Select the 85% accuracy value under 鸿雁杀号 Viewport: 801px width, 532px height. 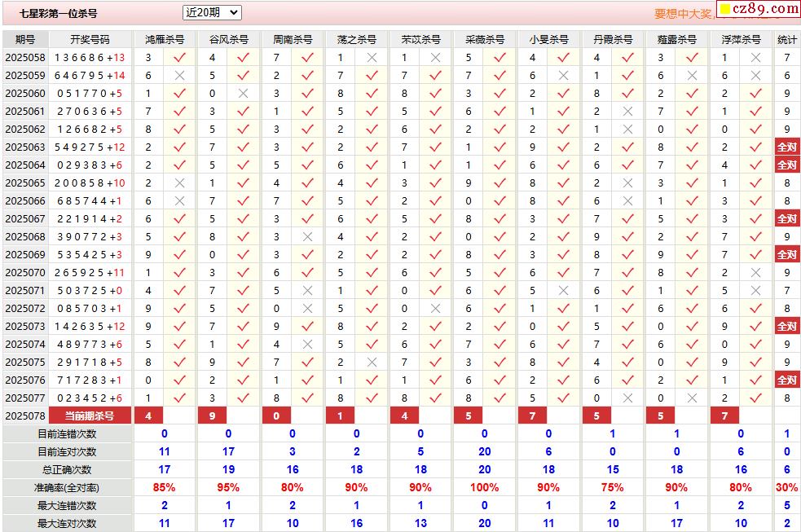click(x=165, y=487)
